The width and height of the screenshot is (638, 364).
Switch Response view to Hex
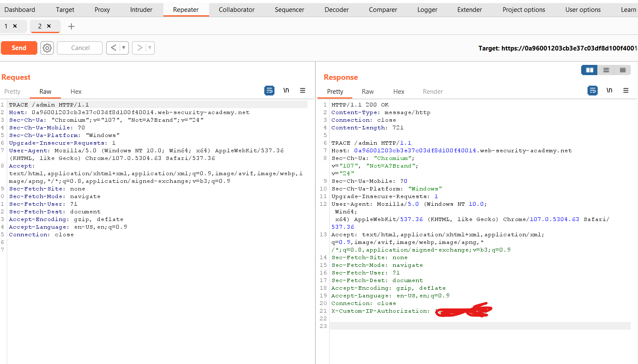tap(398, 92)
